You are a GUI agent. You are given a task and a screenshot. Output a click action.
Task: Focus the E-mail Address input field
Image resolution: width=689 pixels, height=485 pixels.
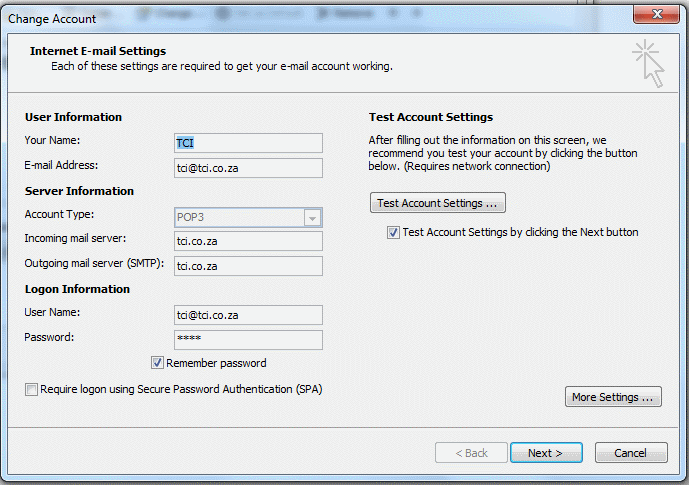pyautogui.click(x=248, y=168)
